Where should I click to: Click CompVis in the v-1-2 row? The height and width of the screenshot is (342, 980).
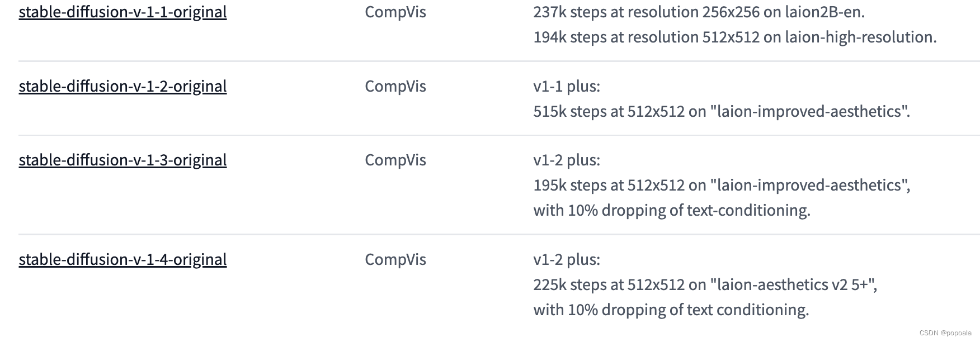click(395, 86)
